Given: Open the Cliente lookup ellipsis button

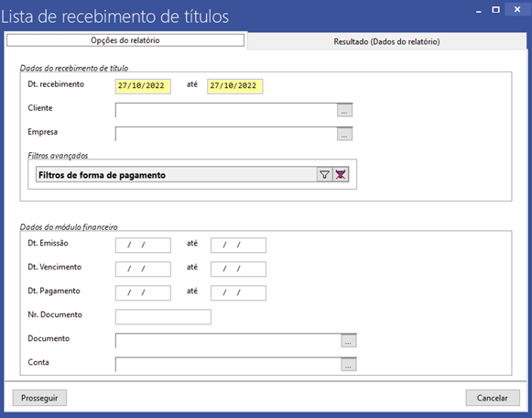Looking at the screenshot, I should (x=344, y=110).
